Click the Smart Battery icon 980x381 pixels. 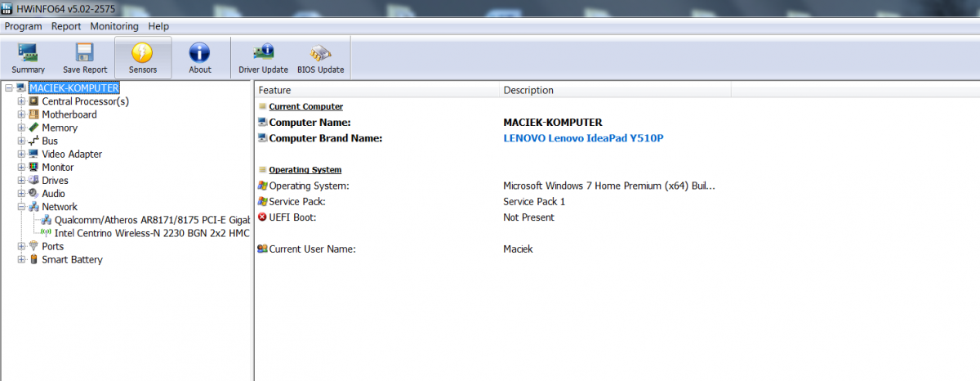click(33, 259)
